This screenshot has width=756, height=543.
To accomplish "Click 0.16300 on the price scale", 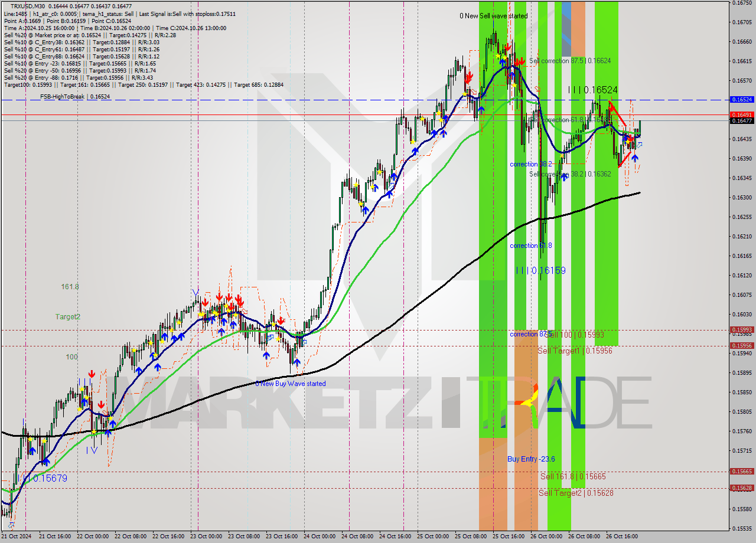I will click(742, 197).
